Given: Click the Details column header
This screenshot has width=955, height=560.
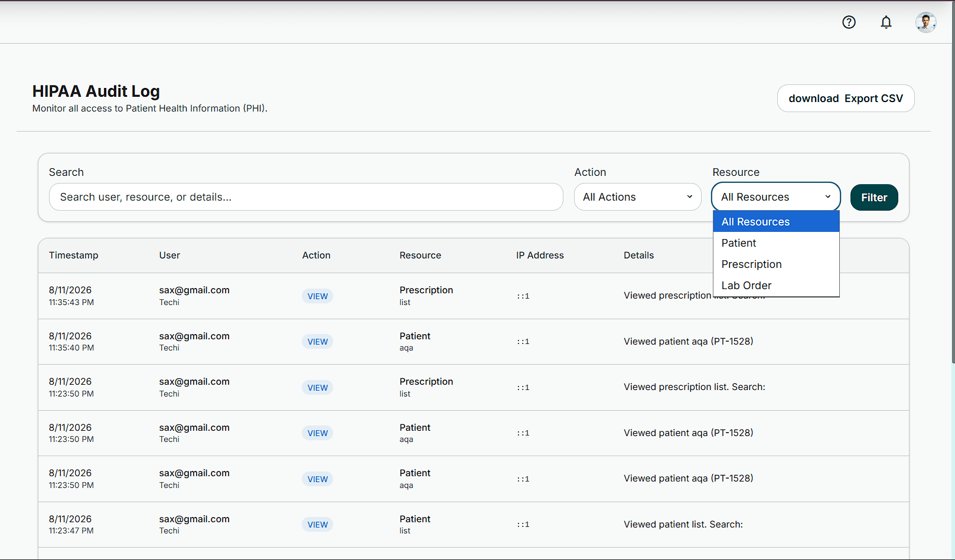Looking at the screenshot, I should [638, 256].
